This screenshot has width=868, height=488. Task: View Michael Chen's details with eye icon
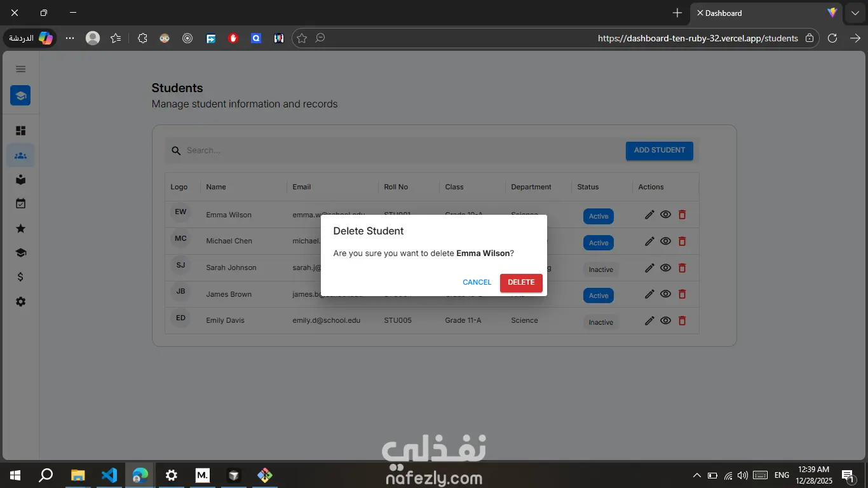(x=665, y=241)
